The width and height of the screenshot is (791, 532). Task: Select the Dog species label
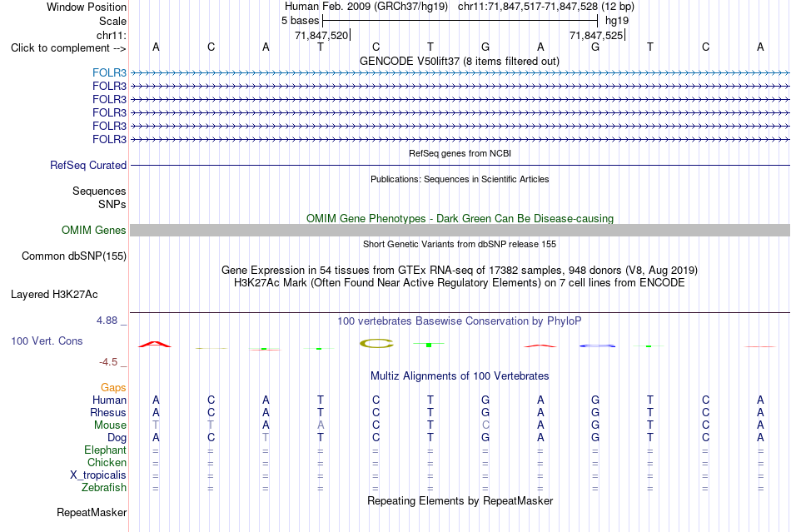(117, 438)
